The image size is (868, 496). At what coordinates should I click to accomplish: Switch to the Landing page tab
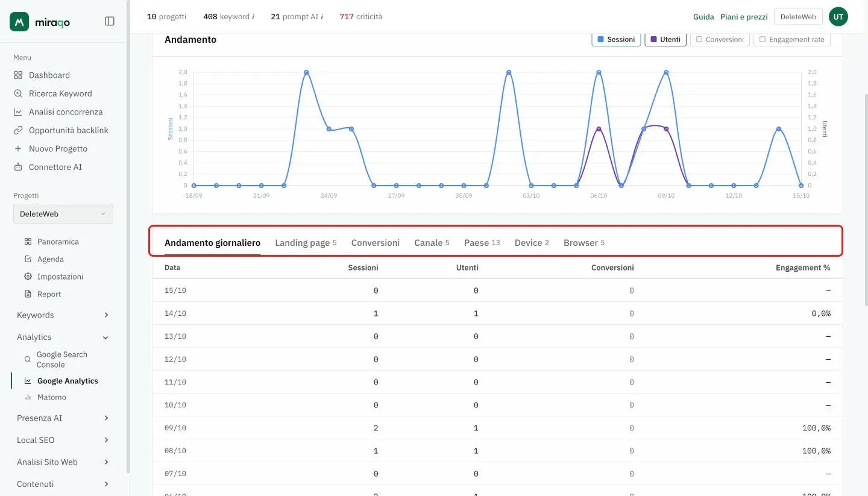coord(306,243)
